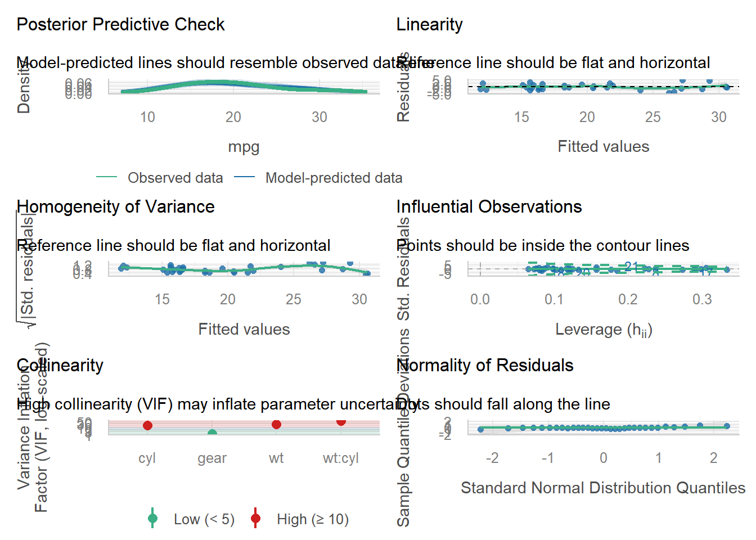Click the red VIF point for cyl
Screen dimensions: 756x540
tap(147, 425)
